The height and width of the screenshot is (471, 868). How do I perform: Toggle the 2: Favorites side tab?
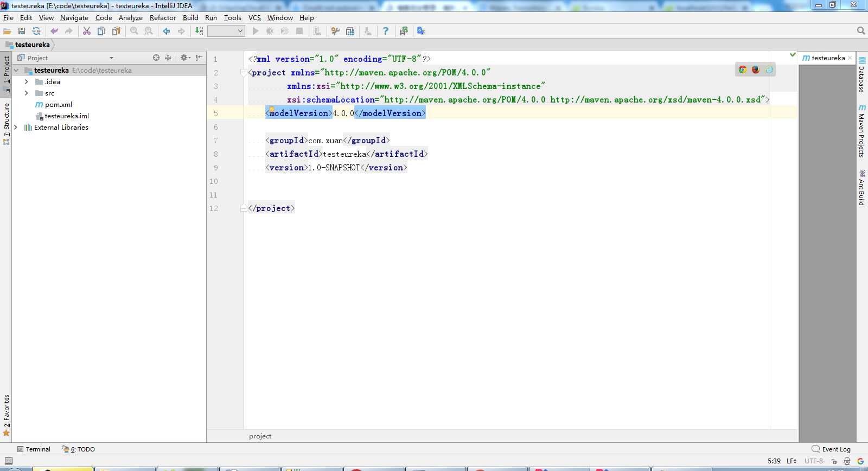click(7, 415)
